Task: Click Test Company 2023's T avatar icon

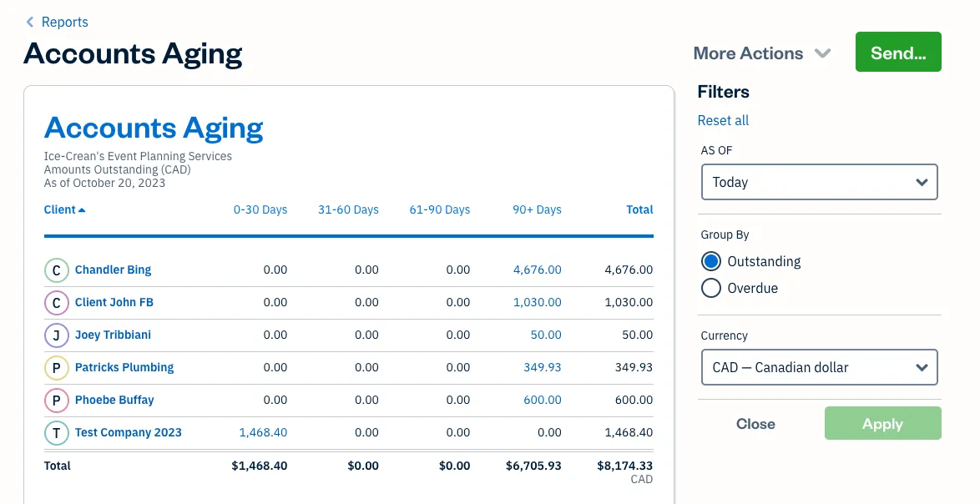Action: click(56, 433)
